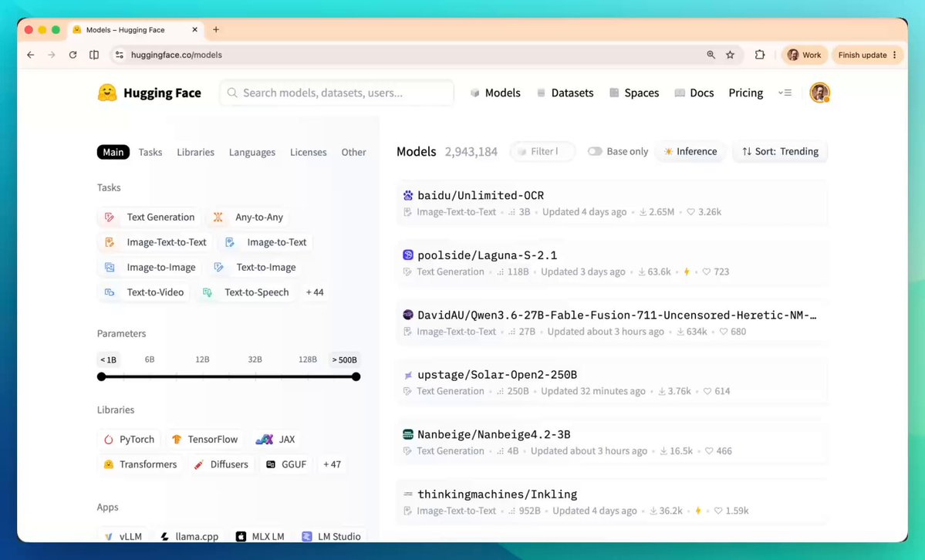Click the left handle of Parameters slider

click(102, 376)
